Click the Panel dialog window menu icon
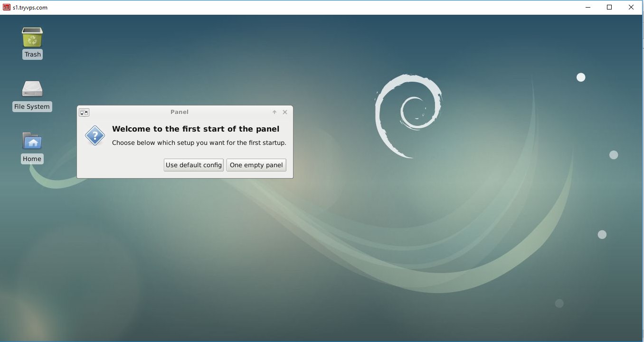This screenshot has width=644, height=342. [x=84, y=113]
